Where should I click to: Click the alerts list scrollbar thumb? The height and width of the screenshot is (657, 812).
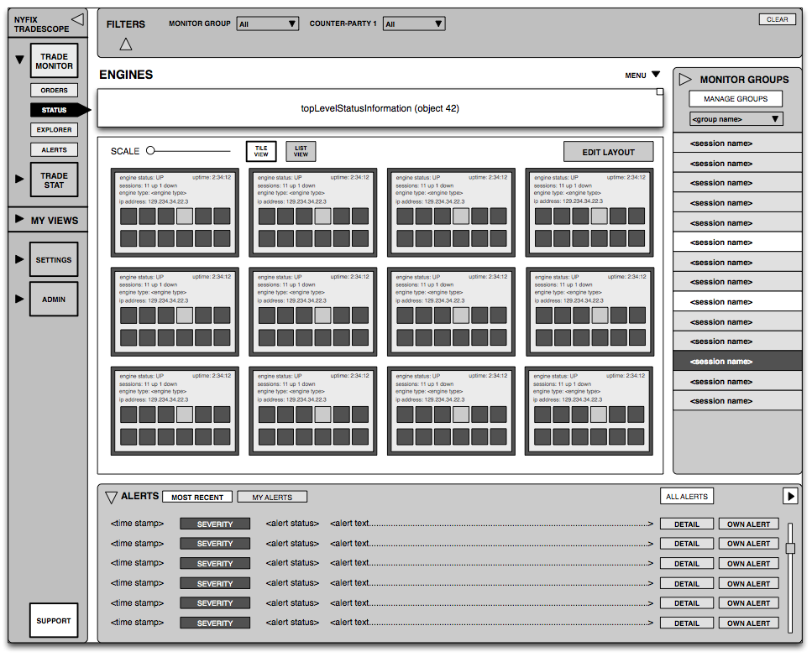[x=790, y=549]
